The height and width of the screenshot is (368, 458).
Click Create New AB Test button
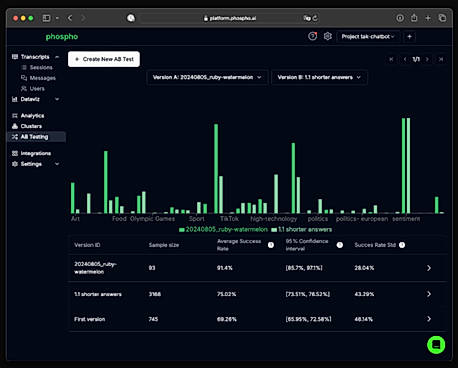click(x=104, y=59)
